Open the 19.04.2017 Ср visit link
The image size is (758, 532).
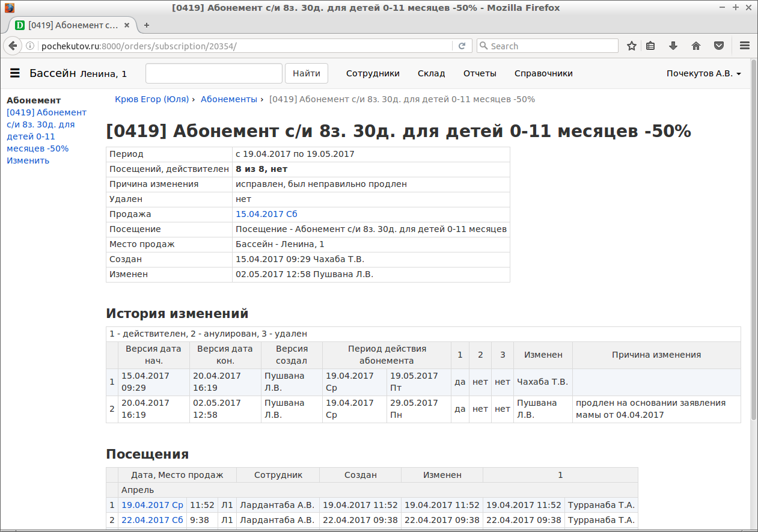[152, 505]
